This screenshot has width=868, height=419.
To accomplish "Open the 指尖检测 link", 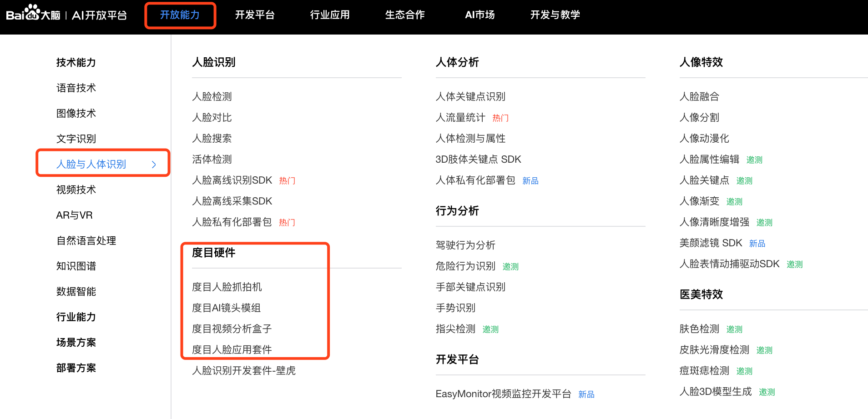I will pyautogui.click(x=455, y=329).
